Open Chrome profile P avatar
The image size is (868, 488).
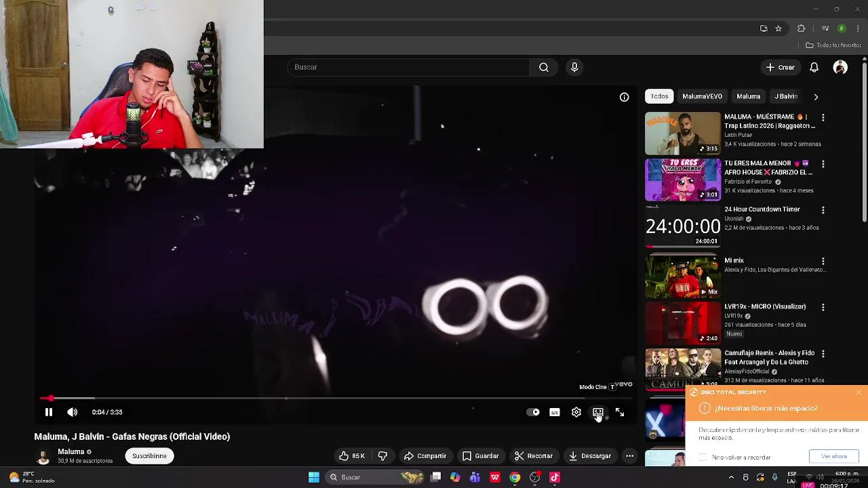[x=842, y=28]
